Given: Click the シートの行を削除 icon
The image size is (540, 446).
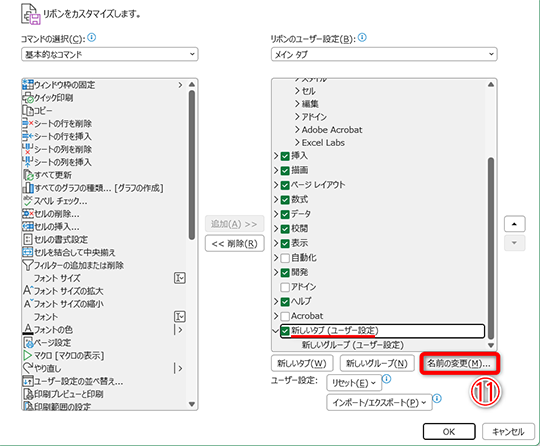Looking at the screenshot, I should (x=28, y=124).
